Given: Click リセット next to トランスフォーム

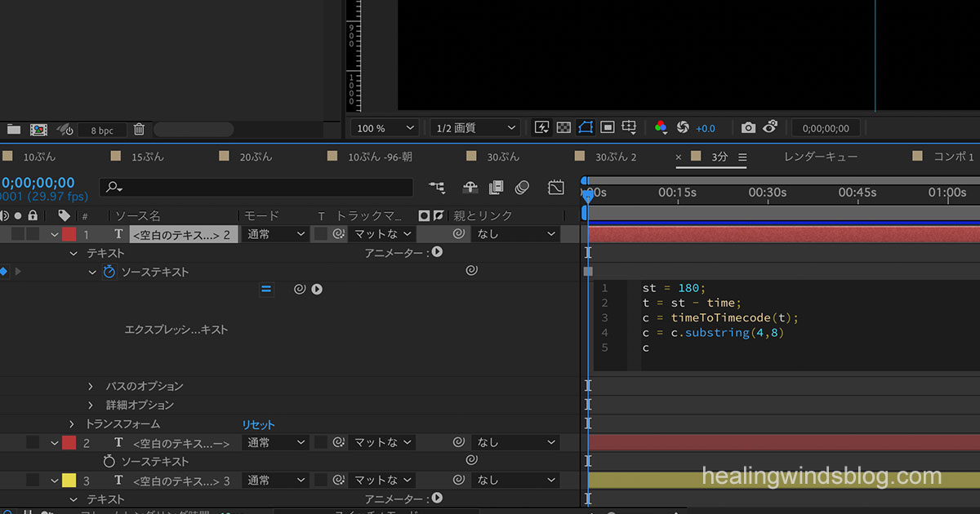Looking at the screenshot, I should pos(258,424).
